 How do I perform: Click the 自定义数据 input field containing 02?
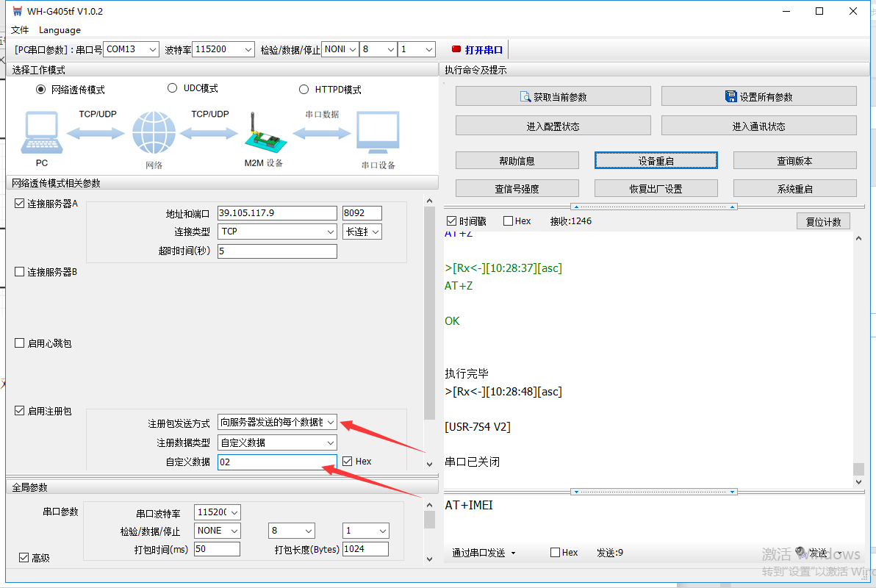point(276,462)
